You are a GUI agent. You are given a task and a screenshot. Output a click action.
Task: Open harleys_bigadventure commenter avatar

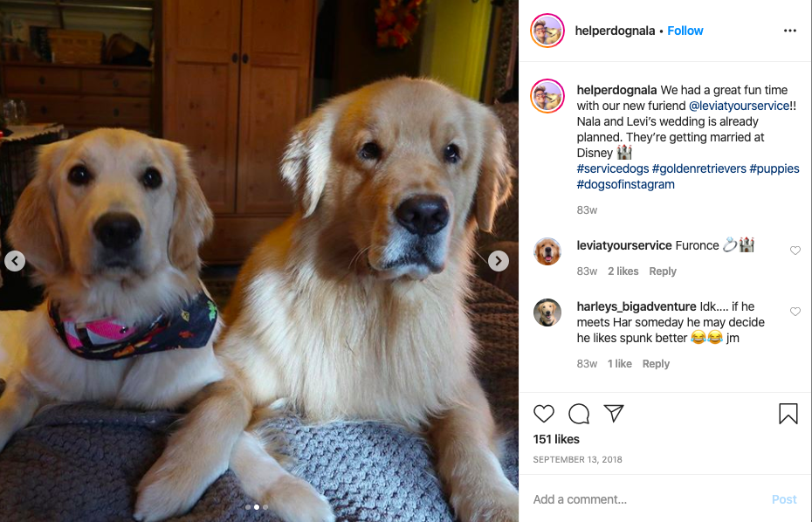547,313
